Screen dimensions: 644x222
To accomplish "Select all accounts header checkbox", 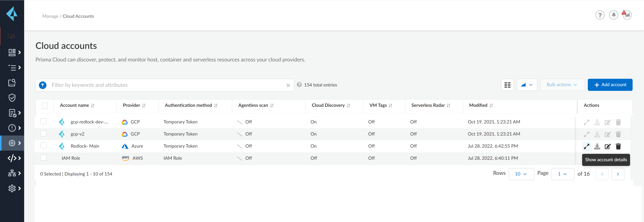I will click(x=45, y=105).
